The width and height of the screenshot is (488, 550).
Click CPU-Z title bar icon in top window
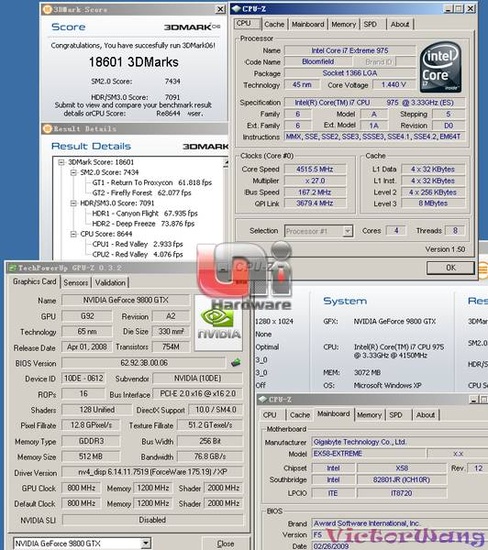[237, 8]
